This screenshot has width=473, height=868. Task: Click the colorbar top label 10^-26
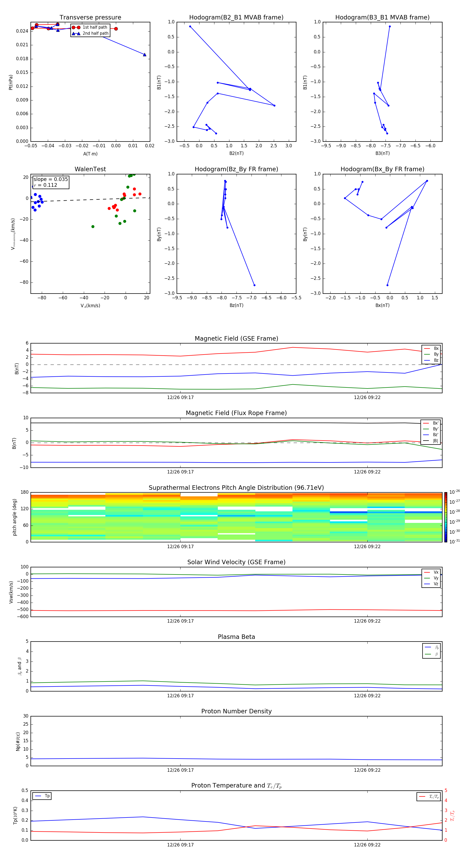(455, 492)
